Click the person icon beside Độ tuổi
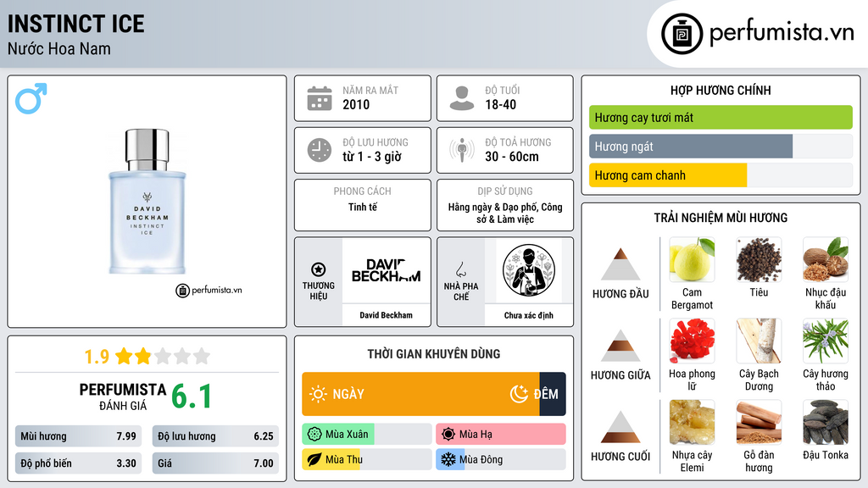The width and height of the screenshot is (868, 488). [462, 98]
